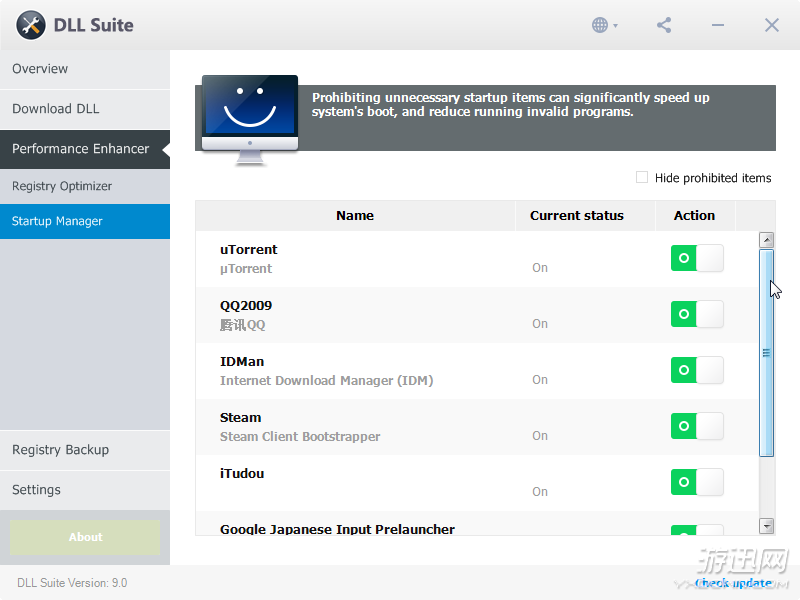Open Settings in the sidebar
Viewport: 800px width, 600px height.
click(85, 490)
